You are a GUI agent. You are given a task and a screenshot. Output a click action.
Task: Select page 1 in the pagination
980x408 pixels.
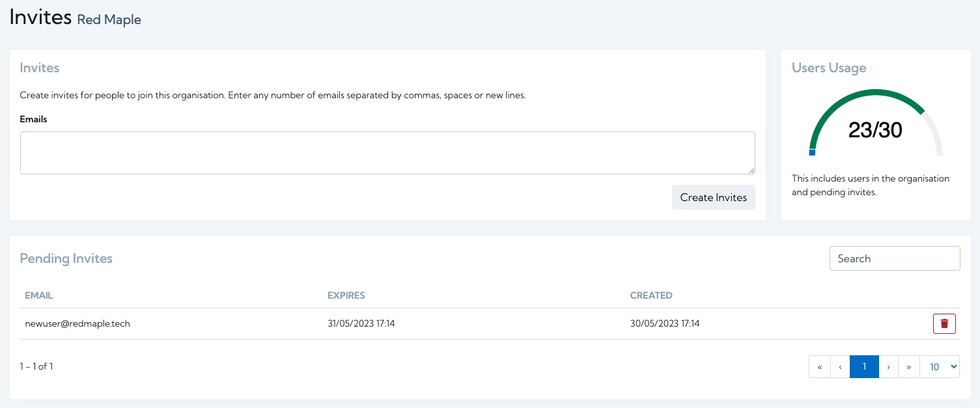tap(864, 367)
